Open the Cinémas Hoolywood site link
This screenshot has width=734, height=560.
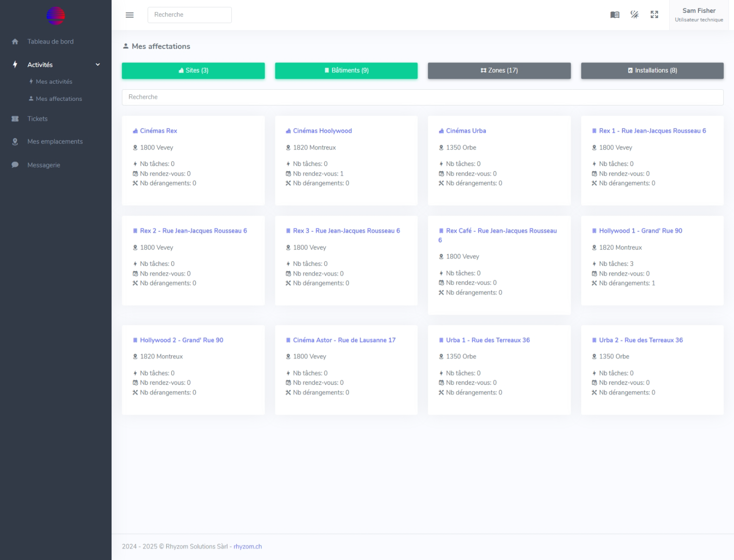322,131
